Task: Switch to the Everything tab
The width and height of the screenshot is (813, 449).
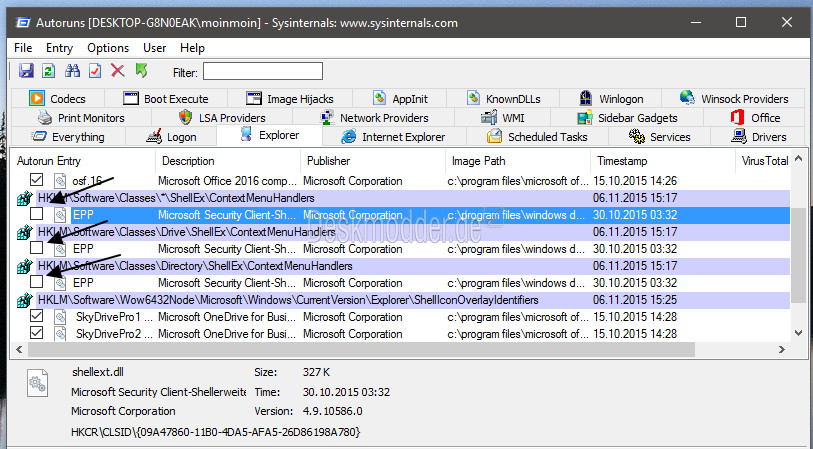Action: [x=68, y=137]
